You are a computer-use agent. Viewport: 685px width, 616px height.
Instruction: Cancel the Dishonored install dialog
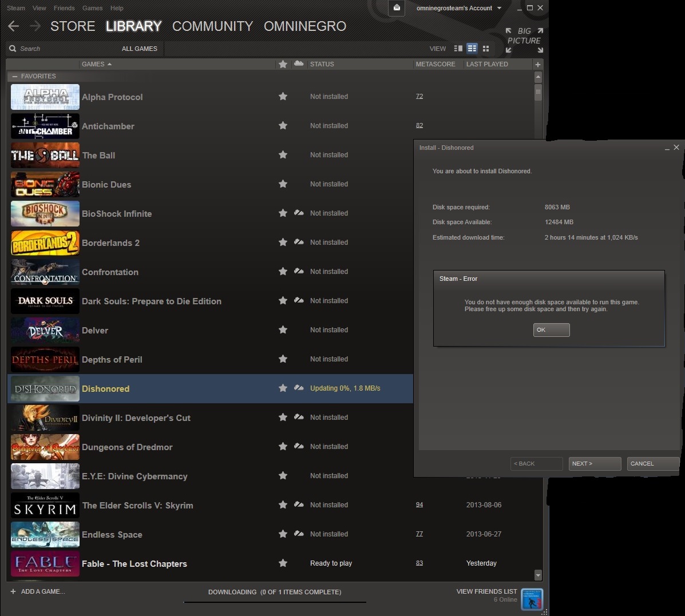point(652,464)
